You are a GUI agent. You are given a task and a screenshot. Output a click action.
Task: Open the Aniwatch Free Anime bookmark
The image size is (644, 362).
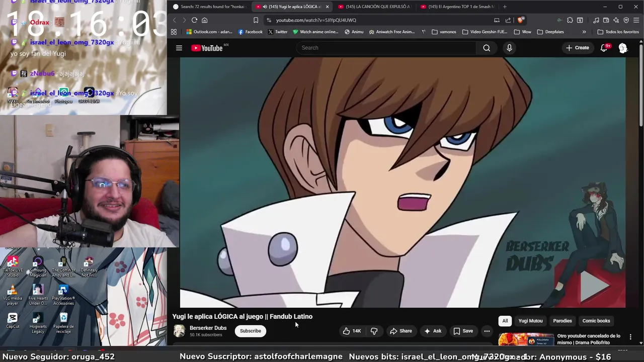pos(392,32)
